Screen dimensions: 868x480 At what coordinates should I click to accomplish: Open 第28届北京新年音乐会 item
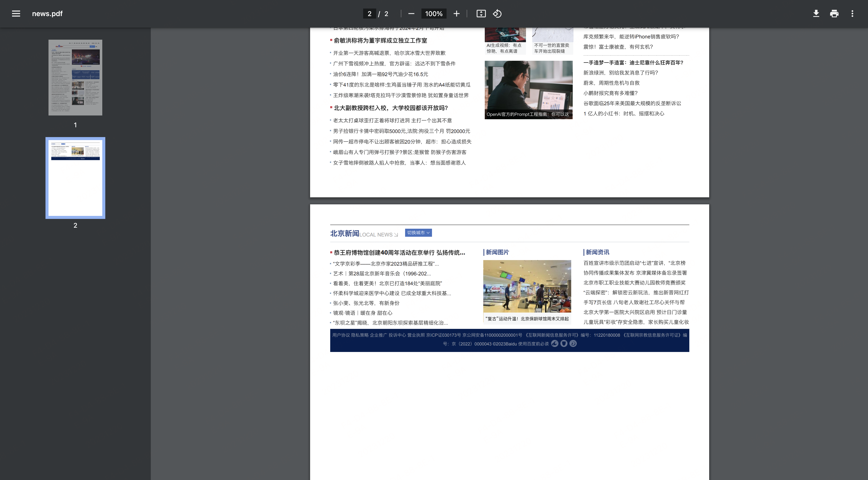(382, 274)
